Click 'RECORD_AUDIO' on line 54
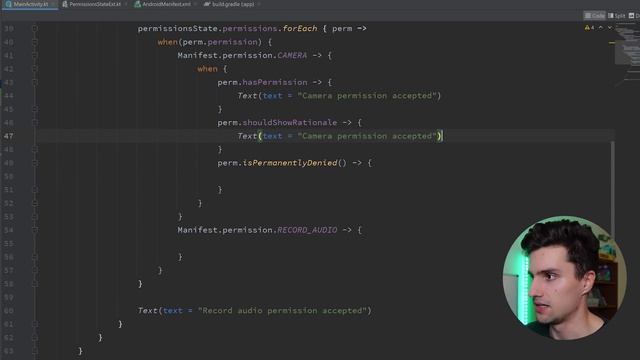 [x=307, y=230]
